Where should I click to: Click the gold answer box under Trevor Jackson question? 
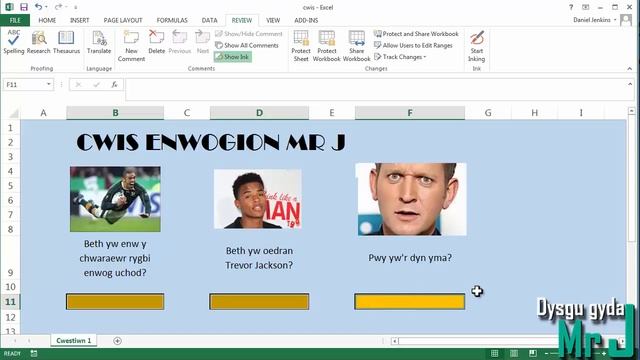click(x=259, y=302)
